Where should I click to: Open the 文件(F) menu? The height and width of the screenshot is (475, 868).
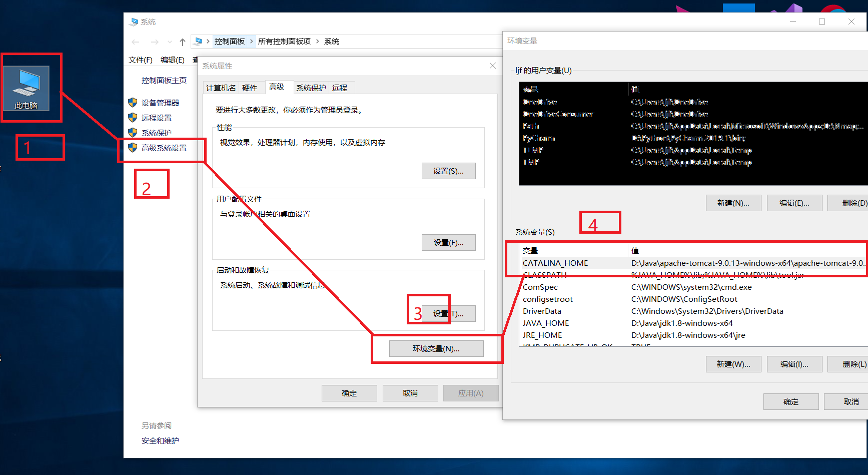[140, 60]
